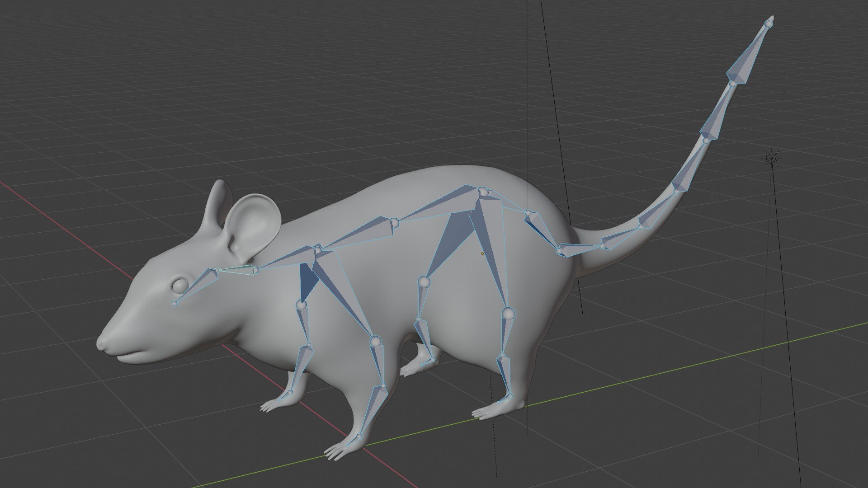Select the point light object icon
Image resolution: width=868 pixels, height=488 pixels.
772,158
